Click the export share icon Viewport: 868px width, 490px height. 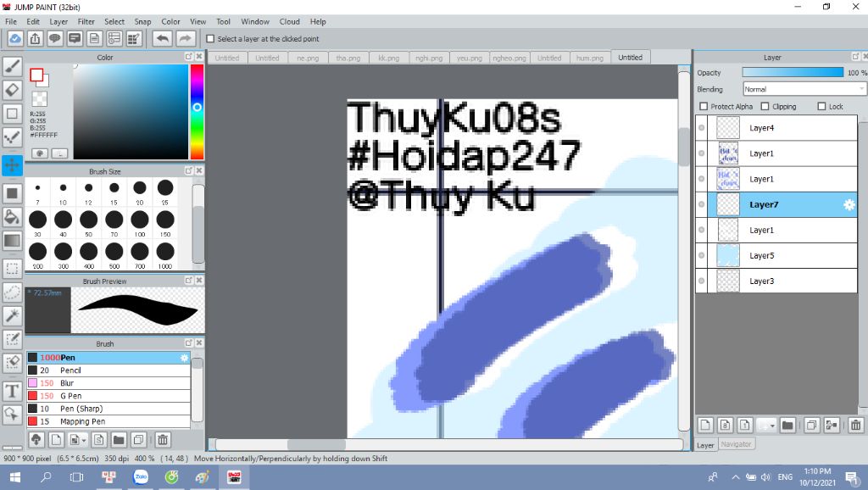pyautogui.click(x=35, y=39)
